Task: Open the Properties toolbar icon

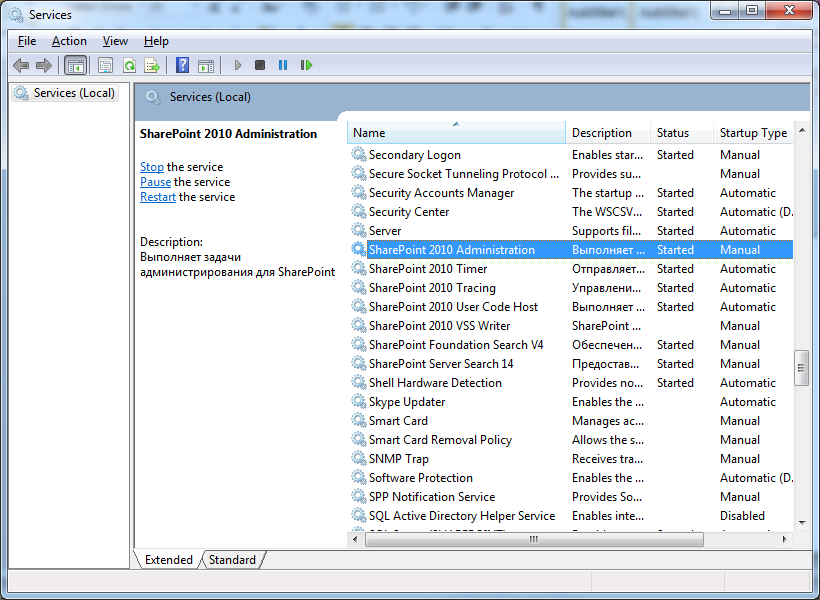Action: pyautogui.click(x=105, y=65)
